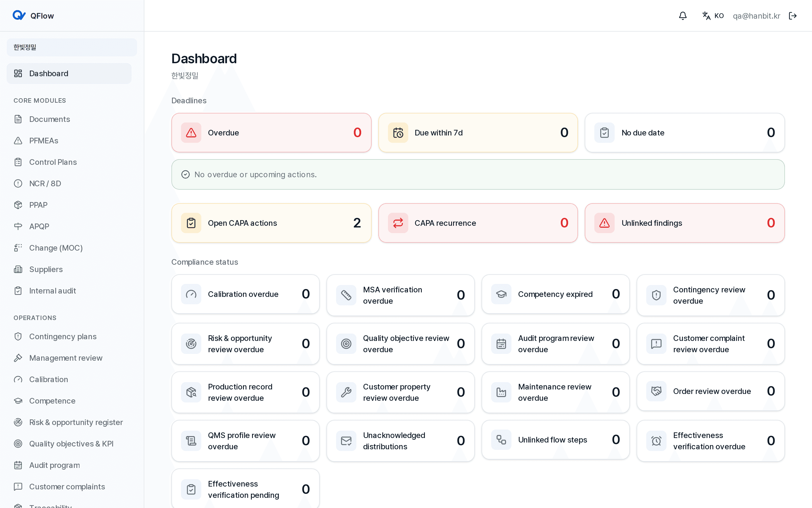
Task: Open the PFMEAs module
Action: click(x=69, y=141)
